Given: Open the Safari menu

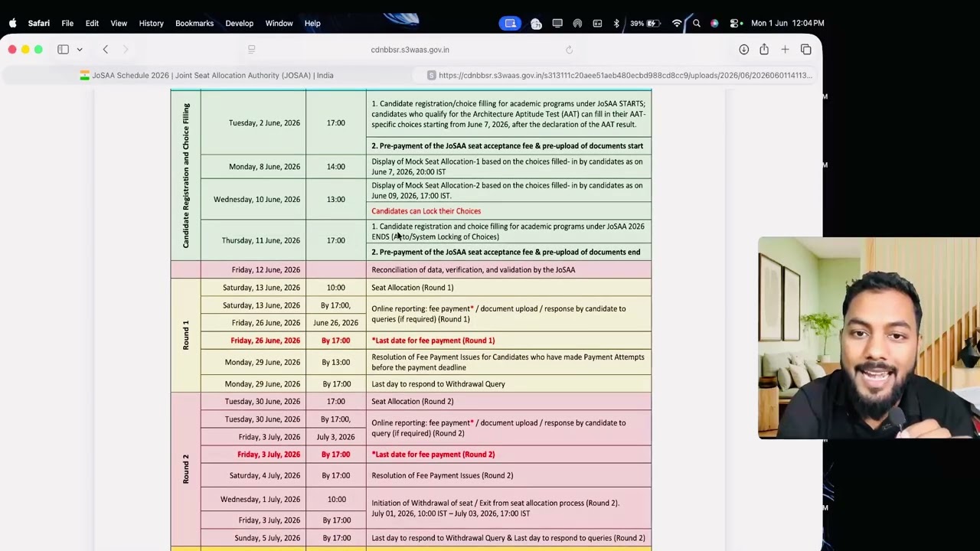Looking at the screenshot, I should pos(39,23).
